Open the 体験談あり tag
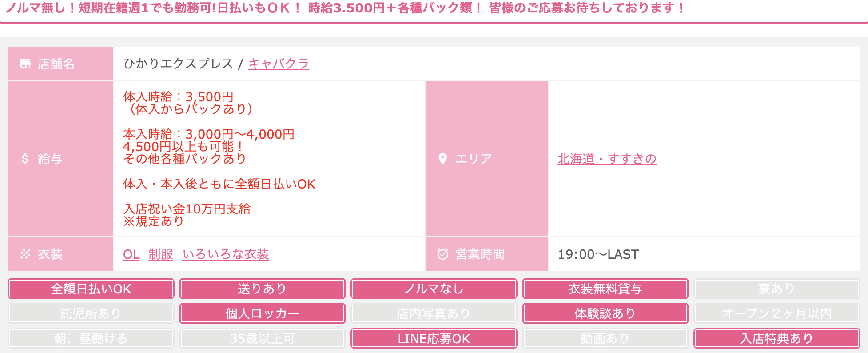Screen dimensions: 868x353 tap(605, 314)
